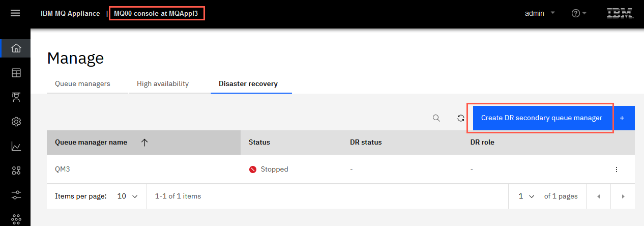Viewport: 644px width, 226px height.
Task: Select the Disaster recovery tab
Action: coord(248,83)
